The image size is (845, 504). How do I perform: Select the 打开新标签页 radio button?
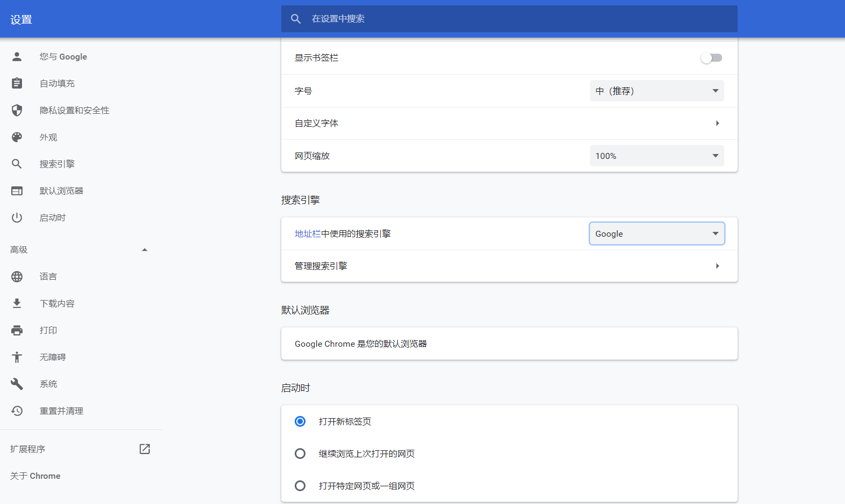[300, 421]
